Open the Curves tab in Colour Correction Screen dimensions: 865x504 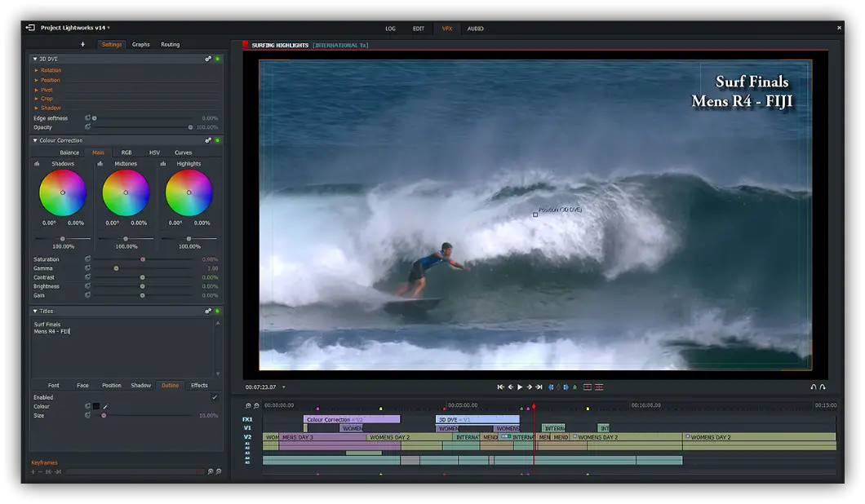pyautogui.click(x=183, y=153)
